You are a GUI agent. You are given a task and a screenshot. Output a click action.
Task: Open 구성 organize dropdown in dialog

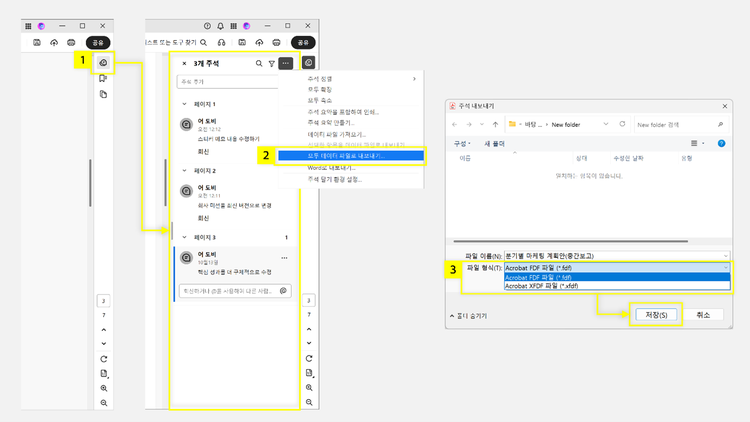coord(462,144)
